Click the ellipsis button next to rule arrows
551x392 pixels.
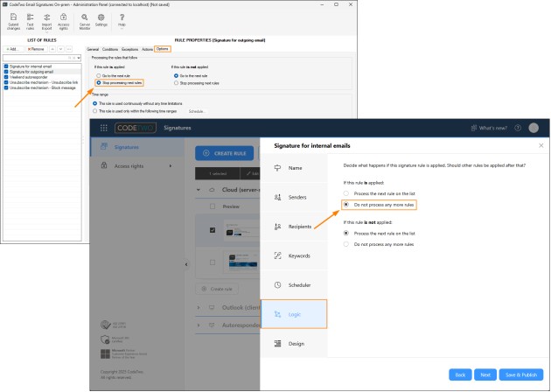tap(69, 49)
